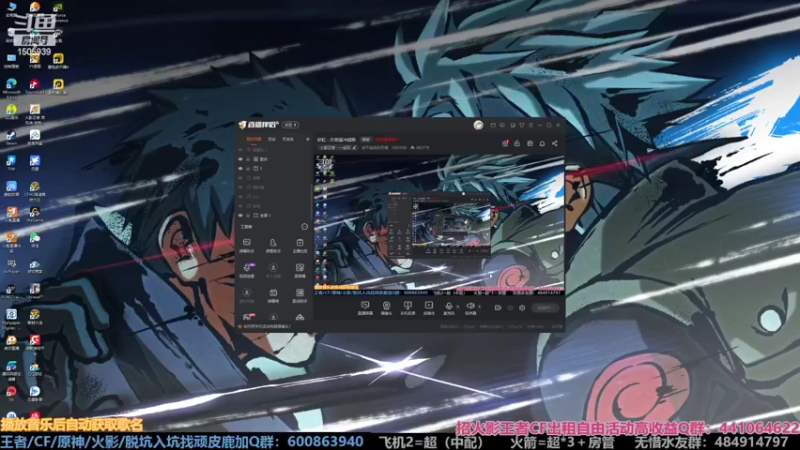
Task: Click the speaker volume icon in bottom toolbar
Action: (x=470, y=306)
